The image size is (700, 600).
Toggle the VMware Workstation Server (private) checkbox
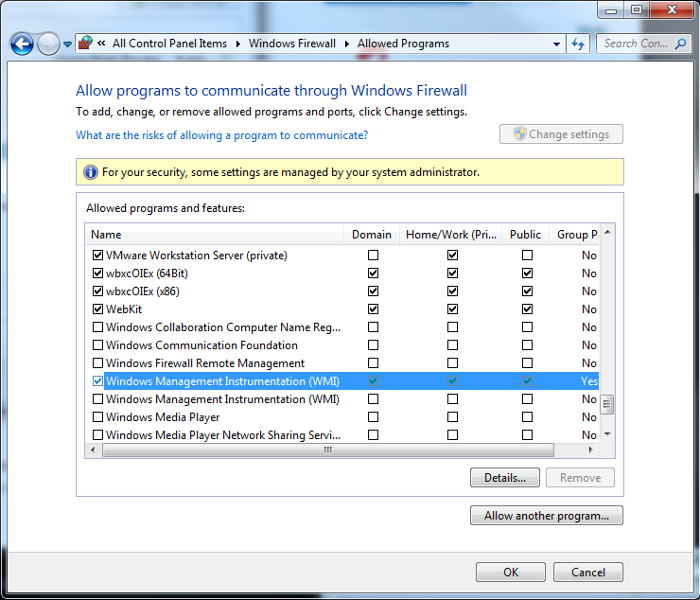coord(97,256)
